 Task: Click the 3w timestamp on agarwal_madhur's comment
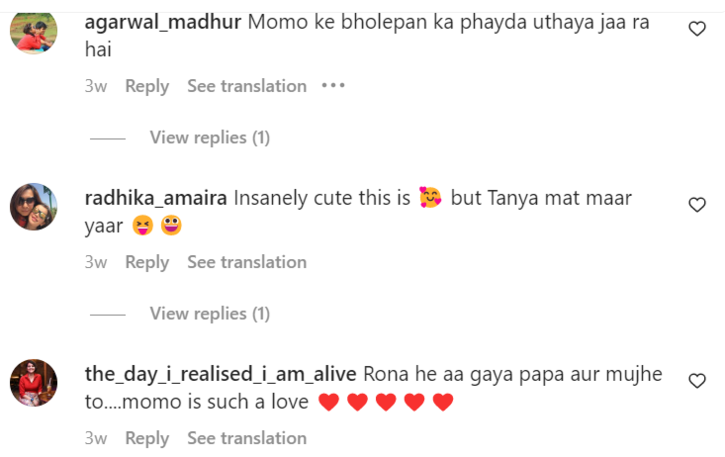(x=96, y=86)
